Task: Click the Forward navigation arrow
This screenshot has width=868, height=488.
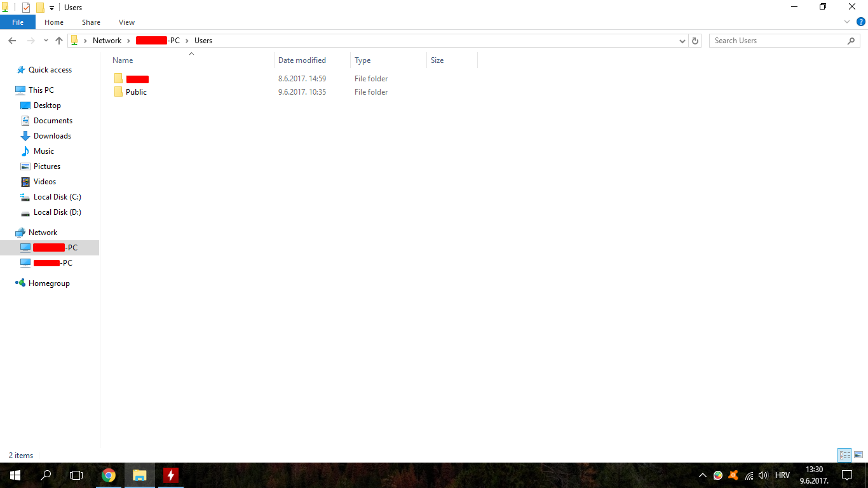Action: [x=31, y=41]
